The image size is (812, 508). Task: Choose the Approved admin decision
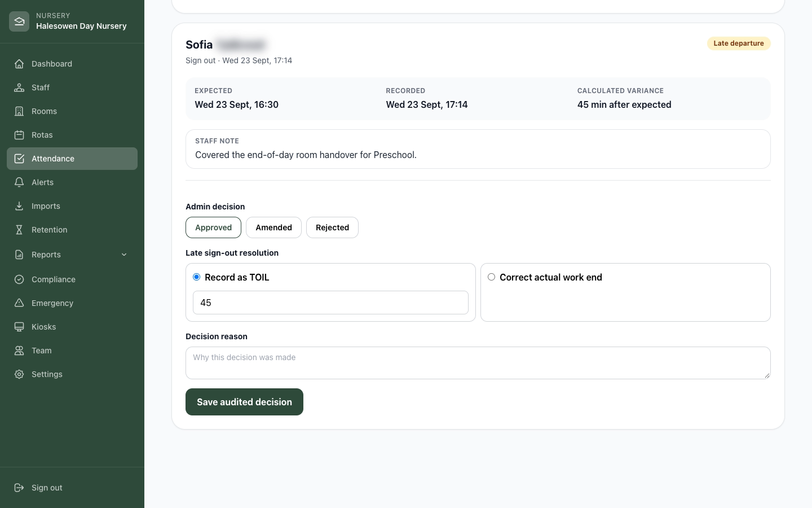pyautogui.click(x=213, y=227)
